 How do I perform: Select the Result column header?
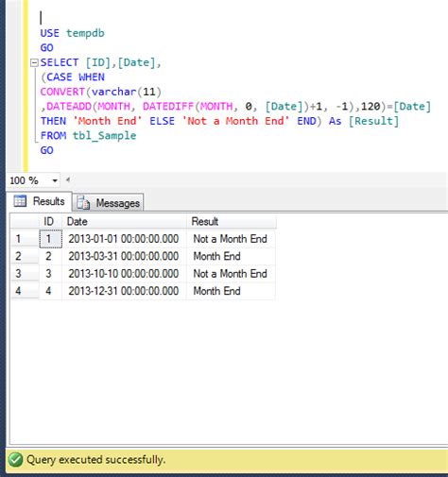coord(232,221)
